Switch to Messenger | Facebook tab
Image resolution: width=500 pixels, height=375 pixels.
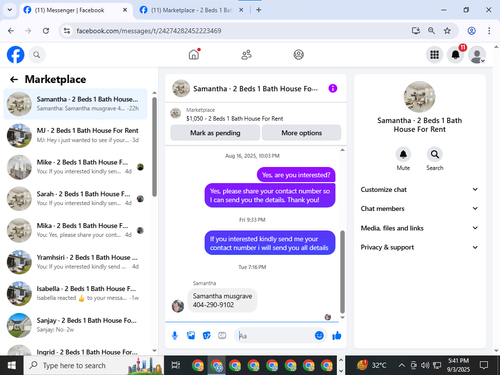(75, 10)
